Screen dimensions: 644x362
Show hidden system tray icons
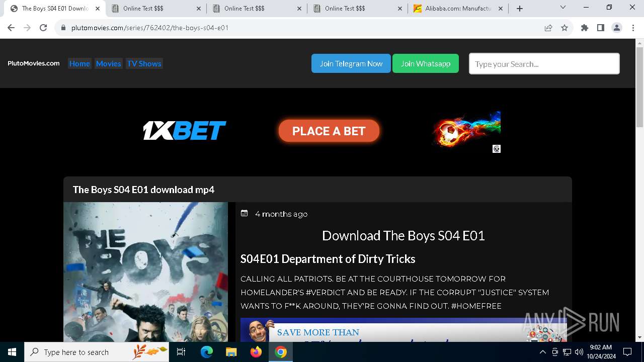click(542, 352)
